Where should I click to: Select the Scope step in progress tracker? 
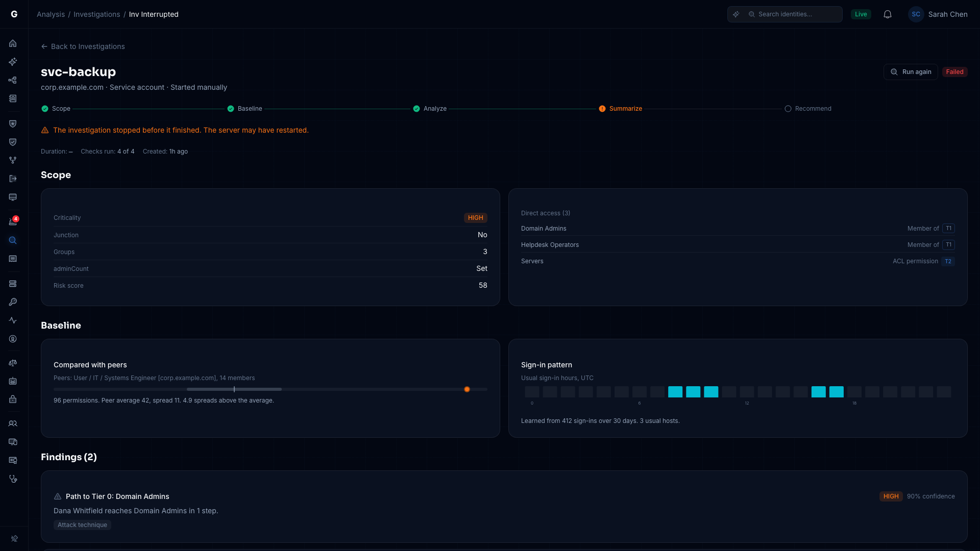click(56, 109)
